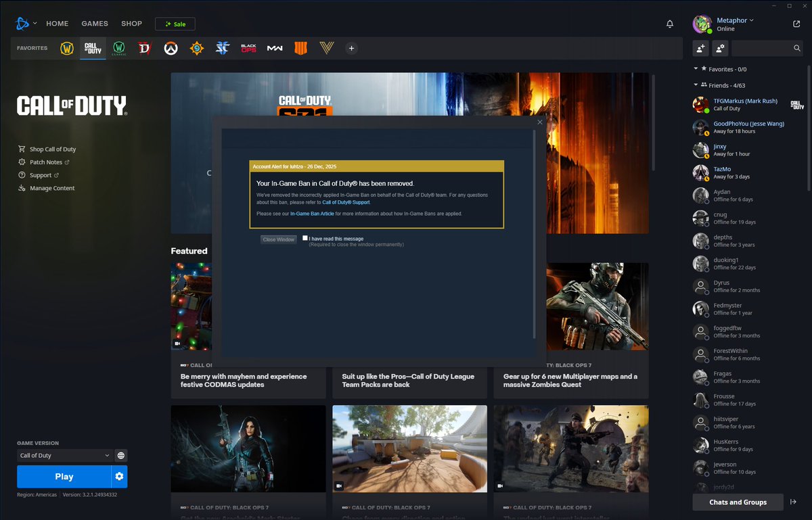Open Chats and Groups

pyautogui.click(x=738, y=502)
